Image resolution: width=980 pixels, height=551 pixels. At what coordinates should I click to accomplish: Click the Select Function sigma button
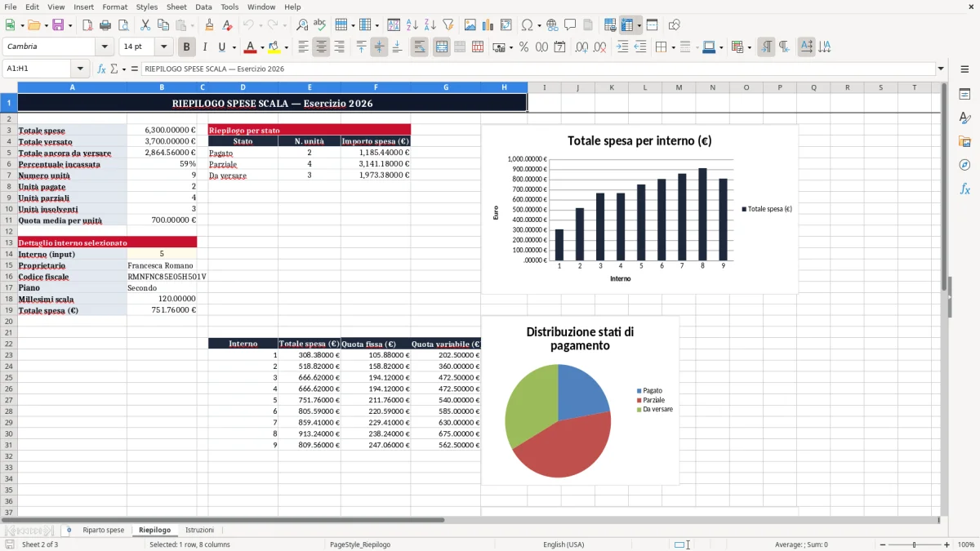[114, 69]
